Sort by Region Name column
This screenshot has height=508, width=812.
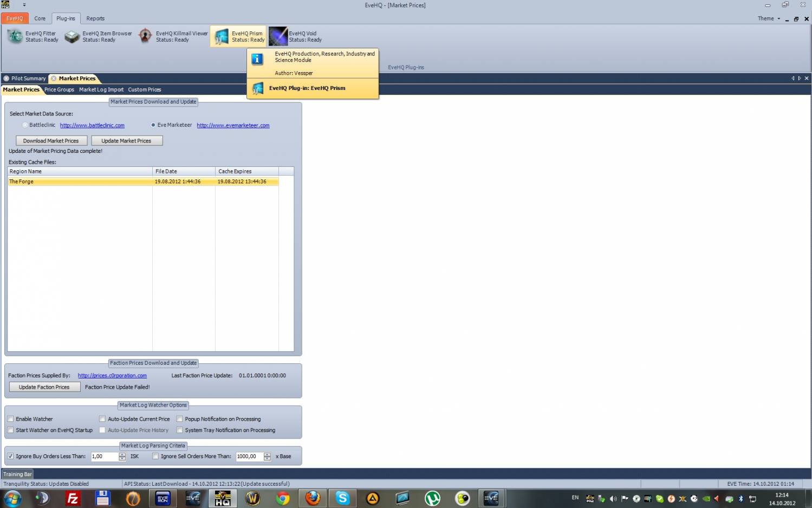(x=80, y=171)
